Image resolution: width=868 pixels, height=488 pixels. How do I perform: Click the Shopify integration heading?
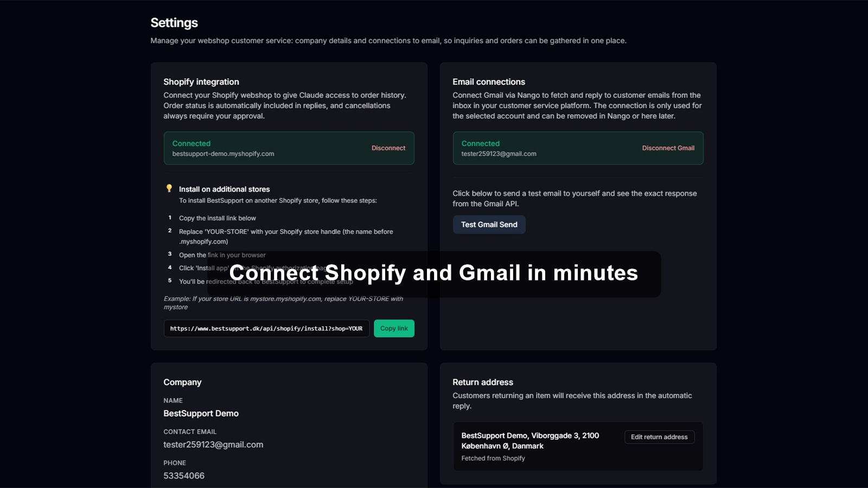(201, 82)
